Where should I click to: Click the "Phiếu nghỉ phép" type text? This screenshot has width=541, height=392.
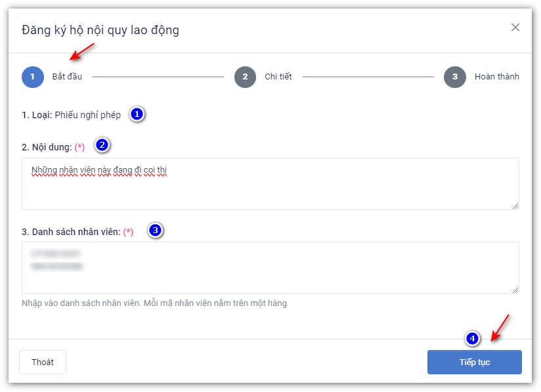[88, 115]
